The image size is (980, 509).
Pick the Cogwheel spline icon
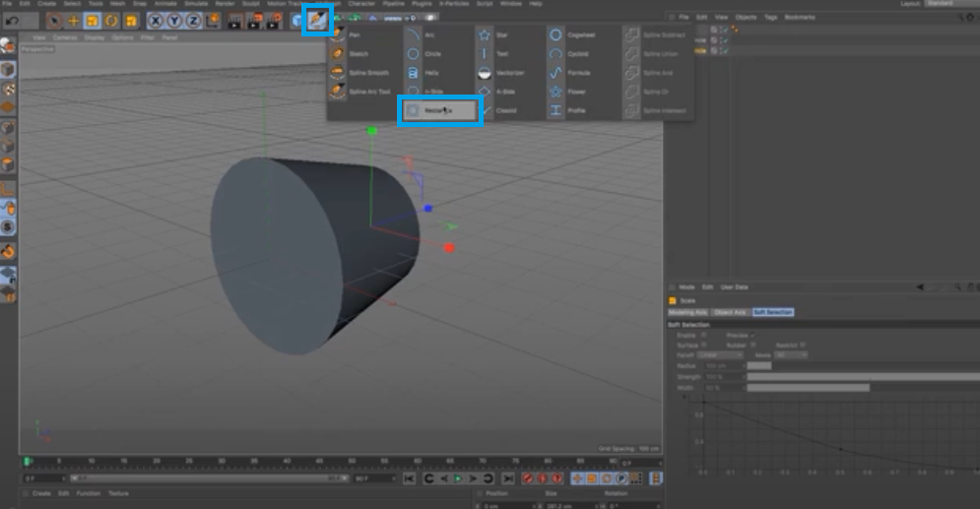point(555,35)
